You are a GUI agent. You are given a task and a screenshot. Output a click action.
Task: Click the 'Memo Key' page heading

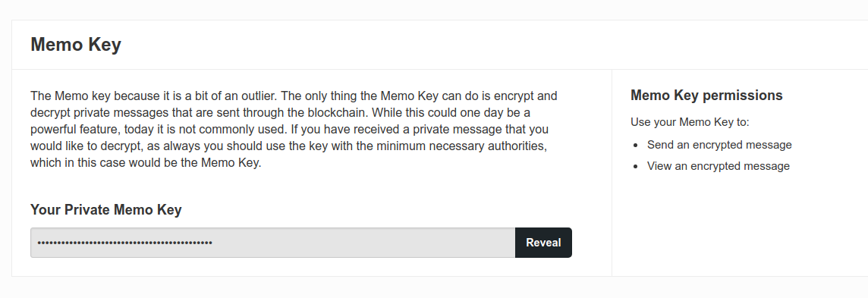[76, 44]
